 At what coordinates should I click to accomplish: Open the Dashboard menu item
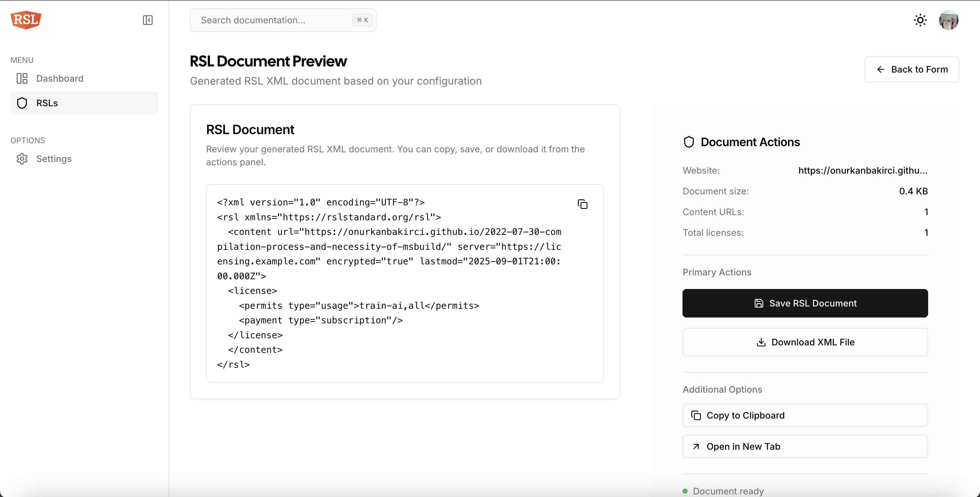point(84,78)
